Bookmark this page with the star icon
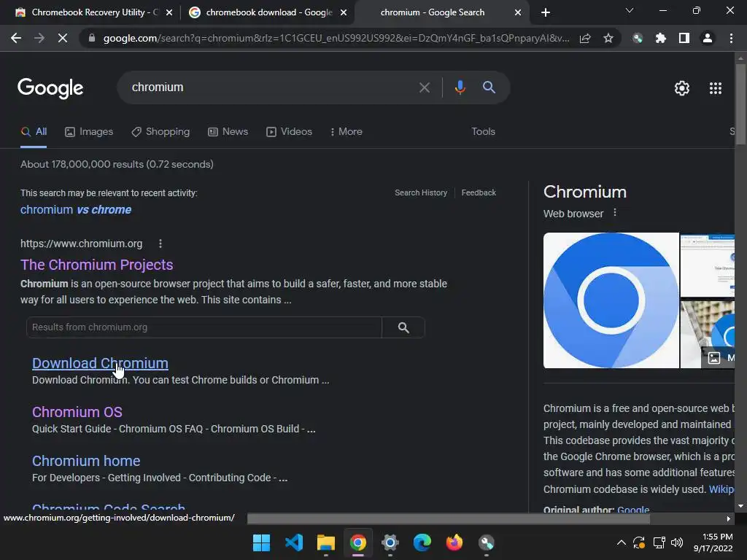 [608, 38]
